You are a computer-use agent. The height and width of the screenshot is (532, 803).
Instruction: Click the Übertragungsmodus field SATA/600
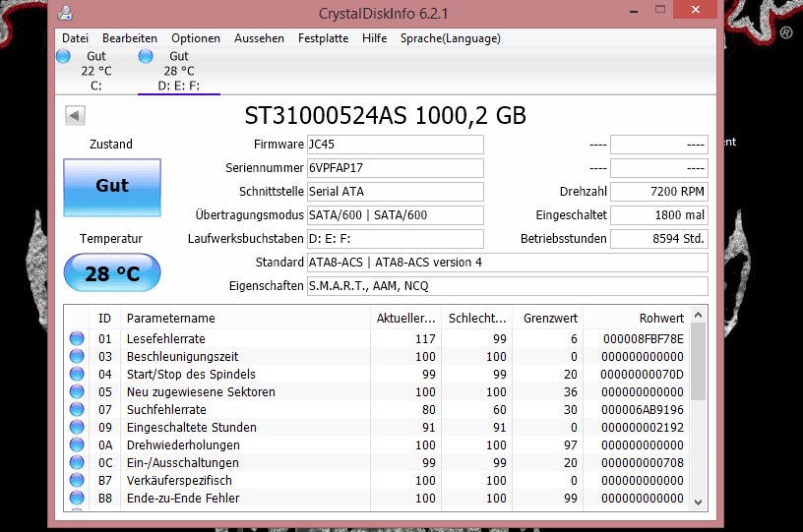point(396,214)
